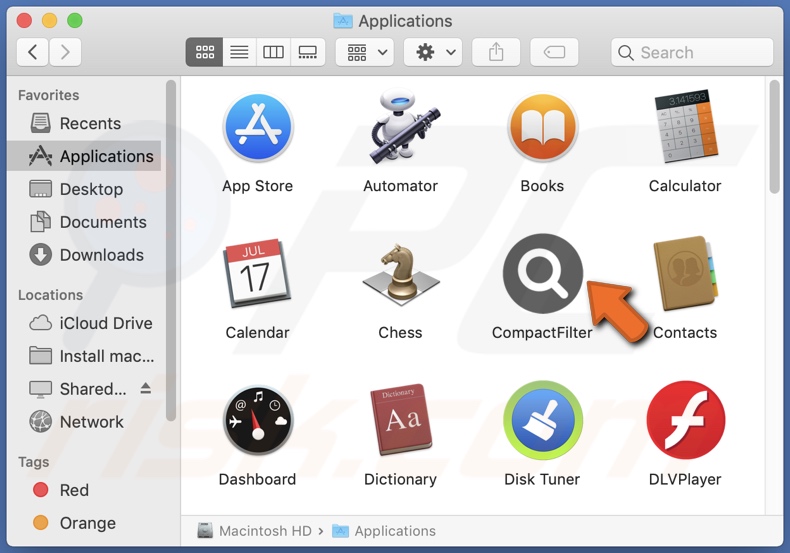790x553 pixels.
Task: Click in the Search field
Action: click(x=692, y=52)
